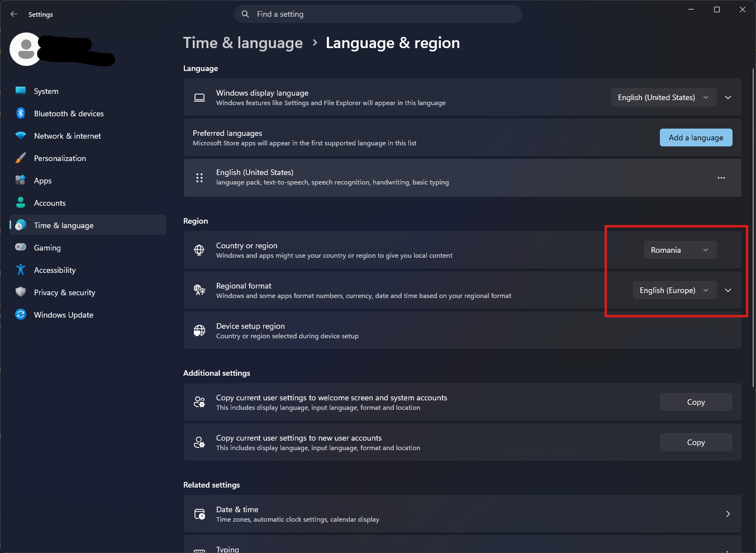The height and width of the screenshot is (553, 756).
Task: Select Accessibility in the sidebar
Action: pos(88,270)
